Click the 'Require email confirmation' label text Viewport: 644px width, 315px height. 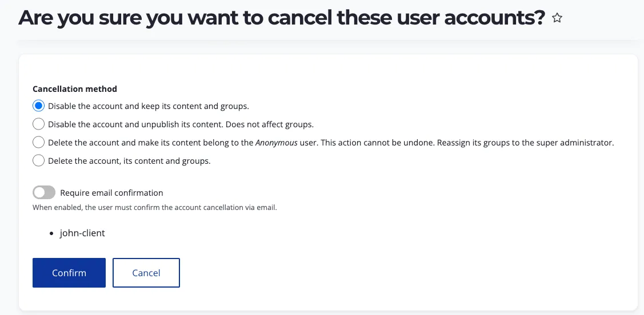pos(111,193)
